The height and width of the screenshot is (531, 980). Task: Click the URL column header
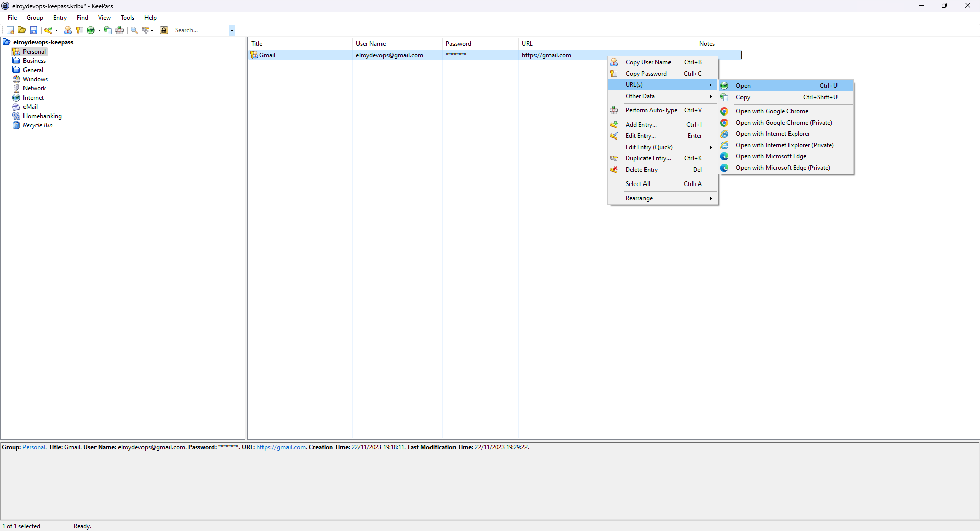[x=607, y=44]
